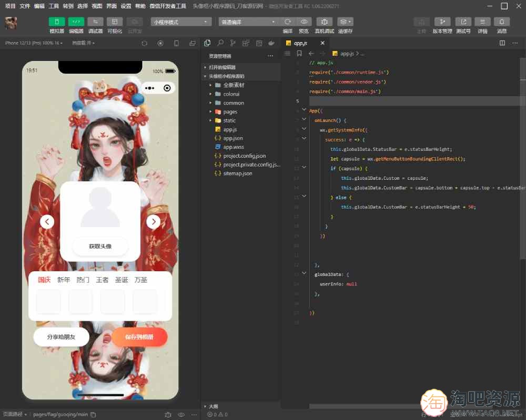Select the 新年 category tab
The height and width of the screenshot is (420, 526).
64,280
